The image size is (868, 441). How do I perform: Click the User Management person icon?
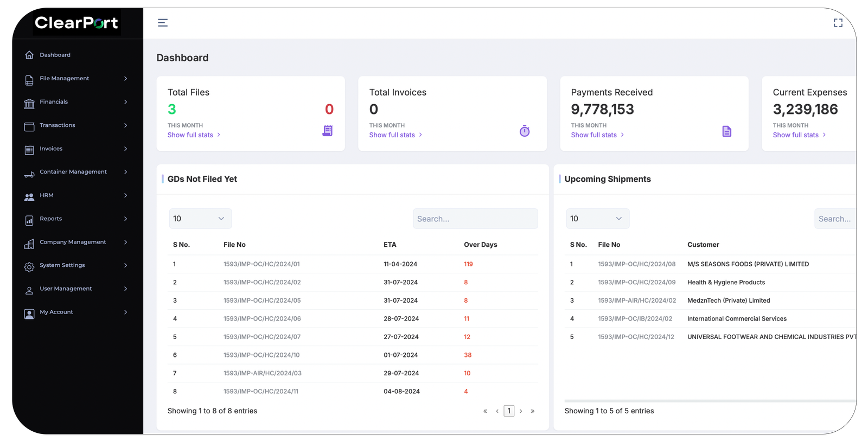tap(29, 291)
